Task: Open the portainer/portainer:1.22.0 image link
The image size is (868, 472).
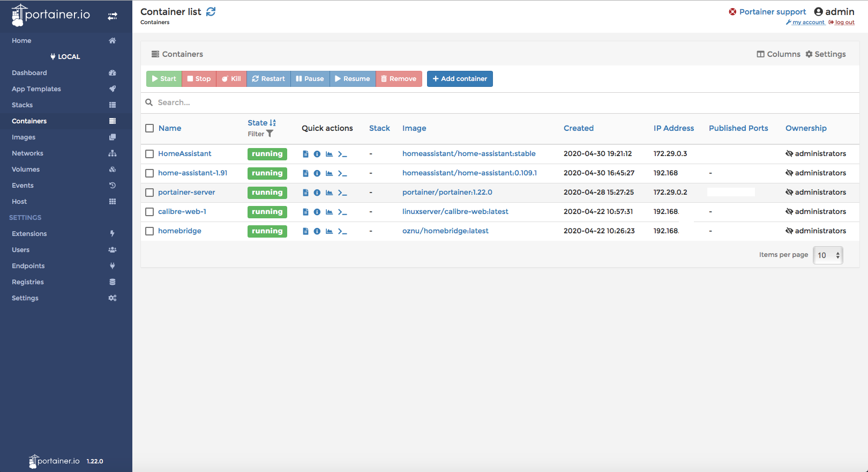Action: pos(447,193)
